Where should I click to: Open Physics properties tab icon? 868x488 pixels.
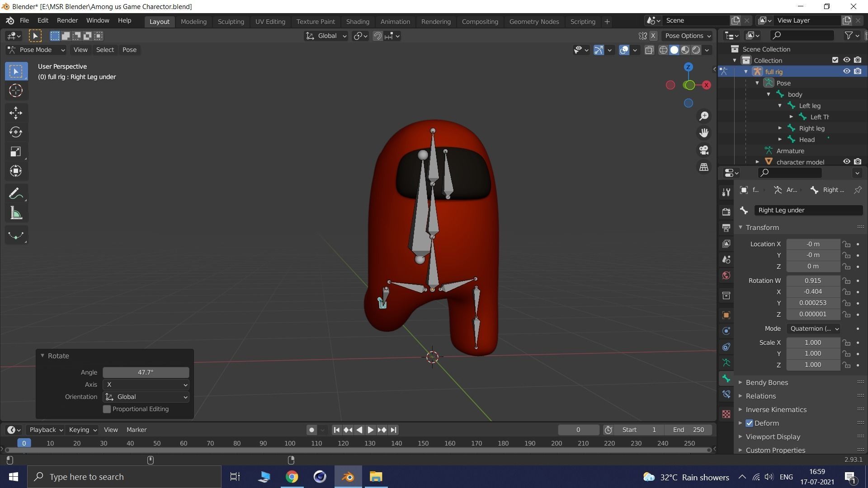(x=726, y=331)
